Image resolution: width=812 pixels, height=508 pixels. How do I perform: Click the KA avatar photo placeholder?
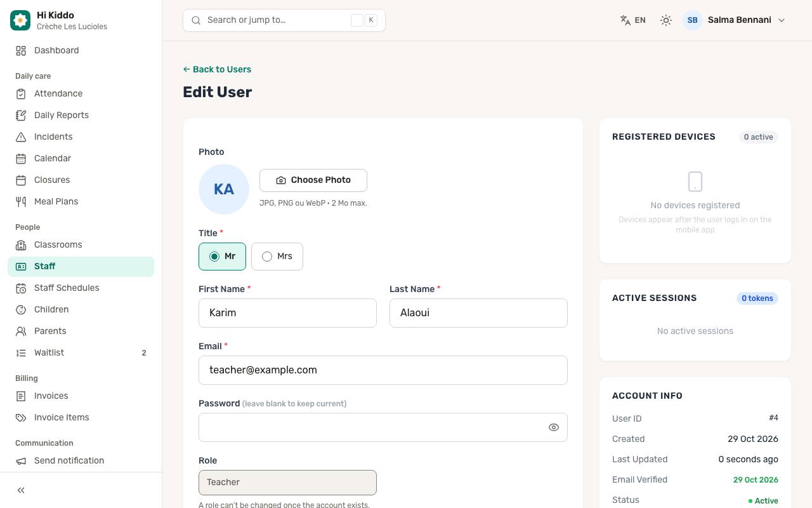224,189
